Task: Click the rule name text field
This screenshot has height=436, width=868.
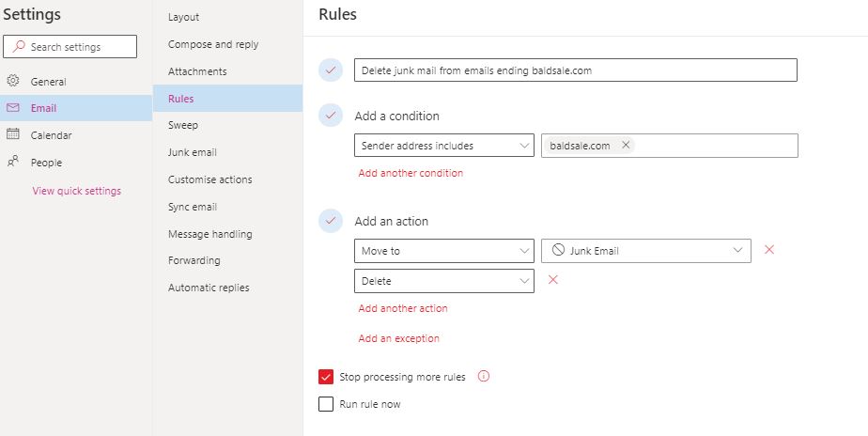Action: (x=575, y=70)
